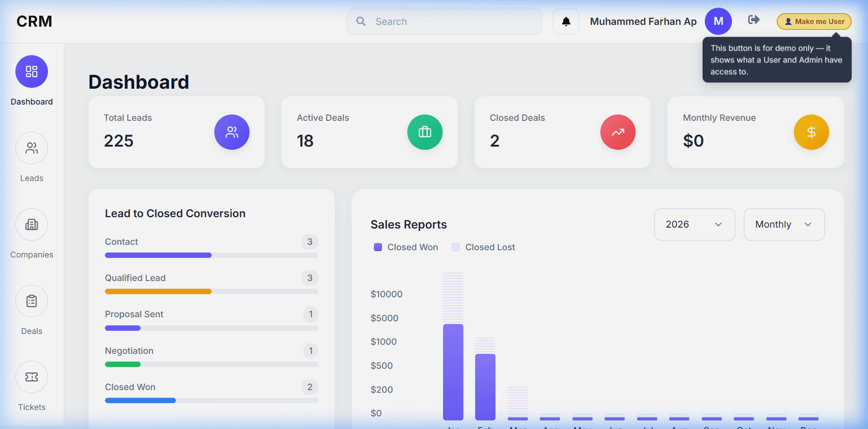Image resolution: width=868 pixels, height=429 pixels.
Task: Click the Negotiation progress bar
Action: 212,364
